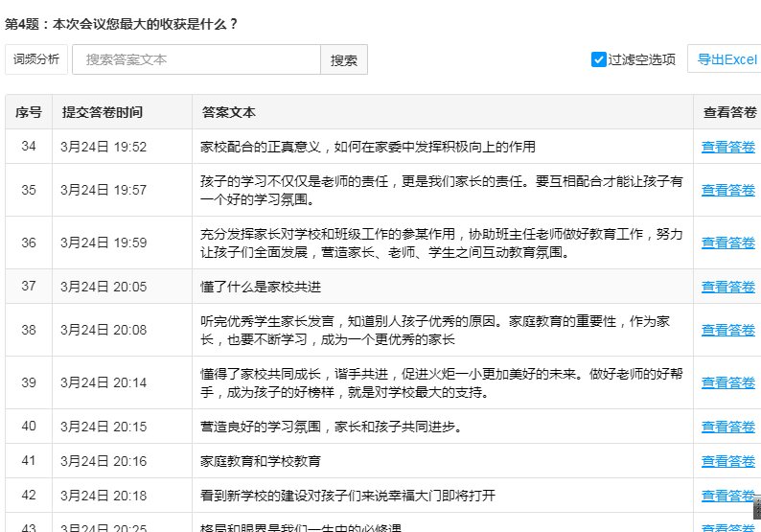Select timestamp 3月24日 19:52
The image size is (761, 532).
click(x=104, y=147)
